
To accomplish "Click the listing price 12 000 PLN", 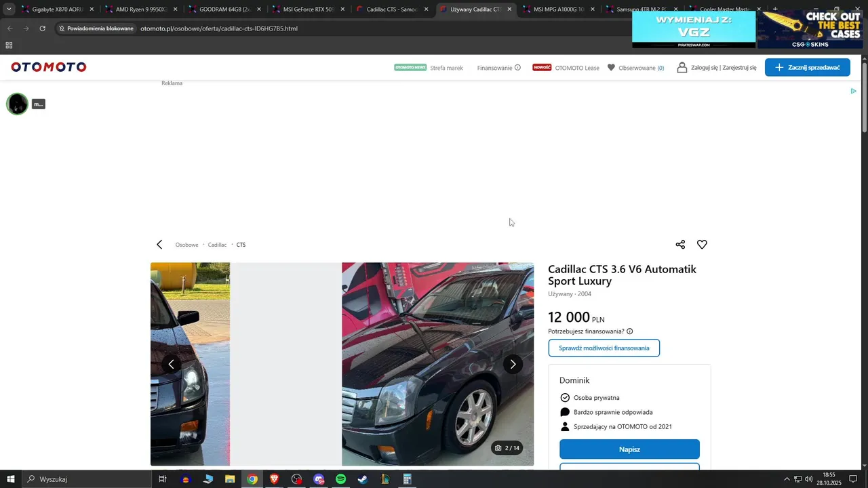I will (576, 317).
